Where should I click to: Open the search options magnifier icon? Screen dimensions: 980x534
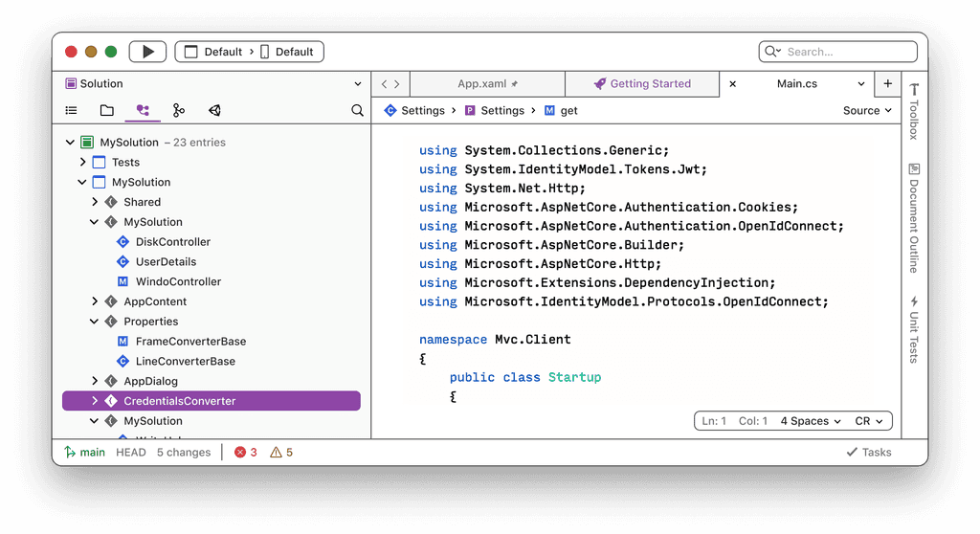click(x=772, y=52)
